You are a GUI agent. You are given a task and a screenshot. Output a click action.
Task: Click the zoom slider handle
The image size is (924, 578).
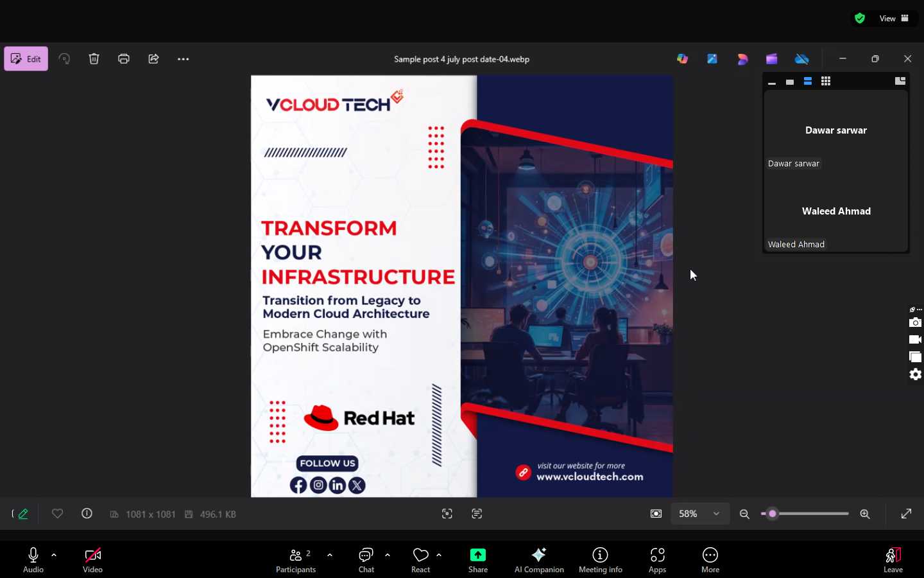coord(773,514)
